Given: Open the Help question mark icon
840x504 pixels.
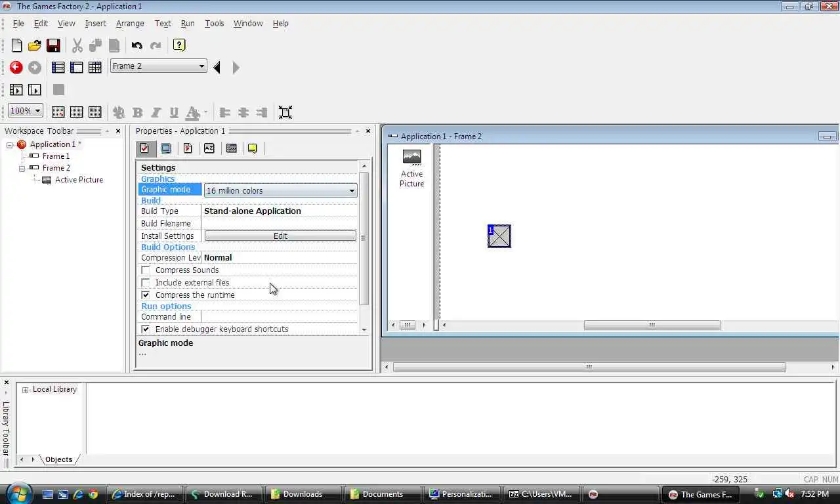Looking at the screenshot, I should click(x=179, y=45).
